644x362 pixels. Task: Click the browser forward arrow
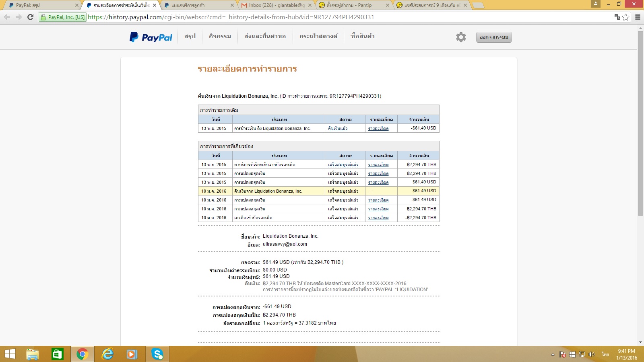pyautogui.click(x=19, y=17)
